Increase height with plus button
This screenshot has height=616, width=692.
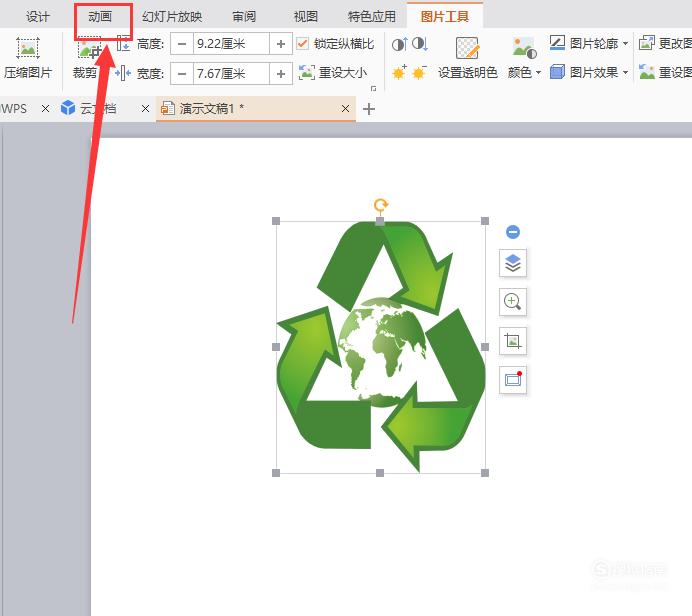tap(281, 44)
